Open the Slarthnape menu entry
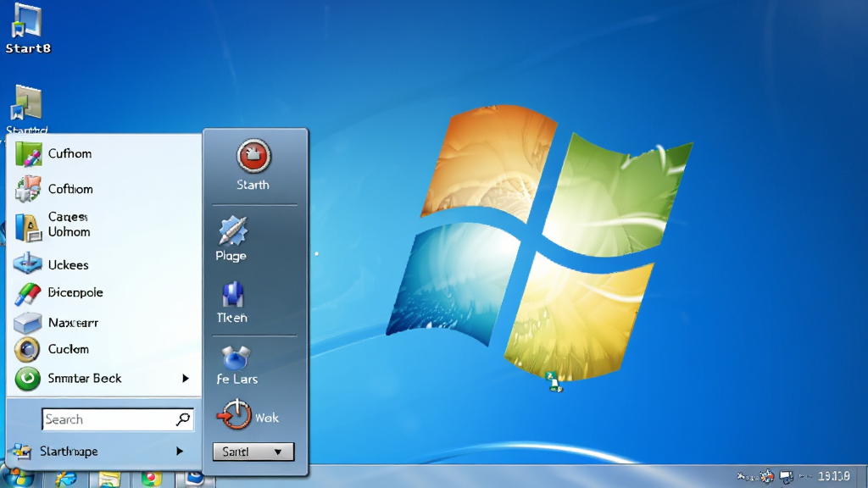 point(104,452)
